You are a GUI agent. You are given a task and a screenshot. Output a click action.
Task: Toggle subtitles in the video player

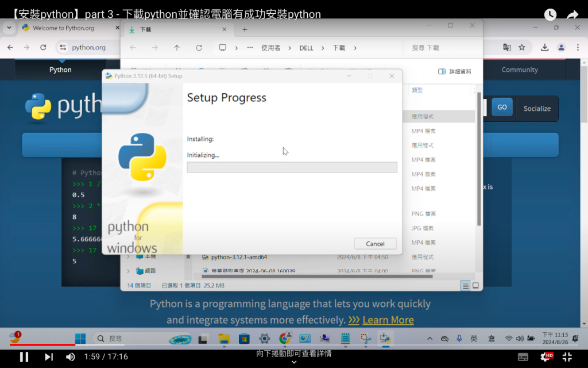(523, 357)
